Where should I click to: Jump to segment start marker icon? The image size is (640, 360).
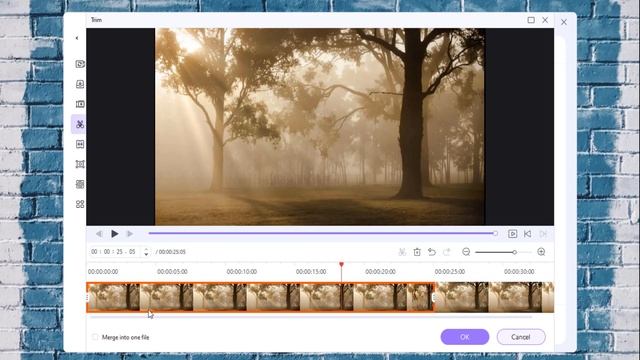[527, 234]
